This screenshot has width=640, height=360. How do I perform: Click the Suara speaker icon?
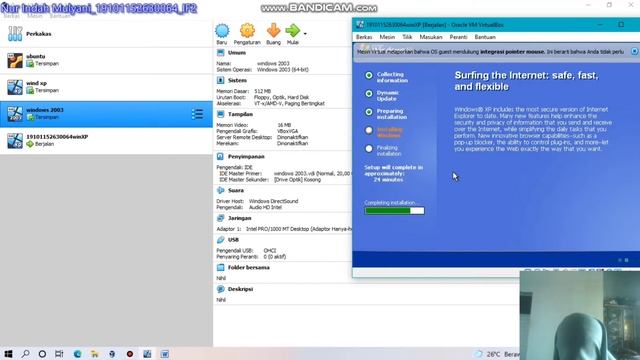(x=220, y=191)
